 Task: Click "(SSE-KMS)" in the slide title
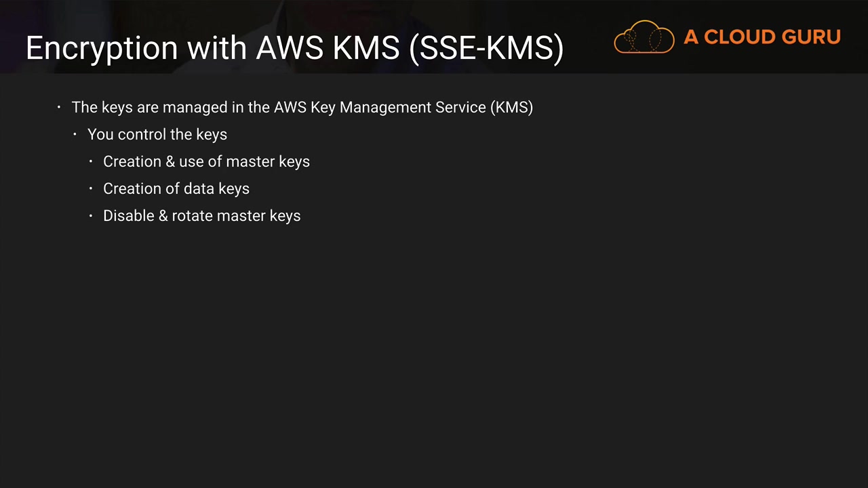tap(486, 48)
